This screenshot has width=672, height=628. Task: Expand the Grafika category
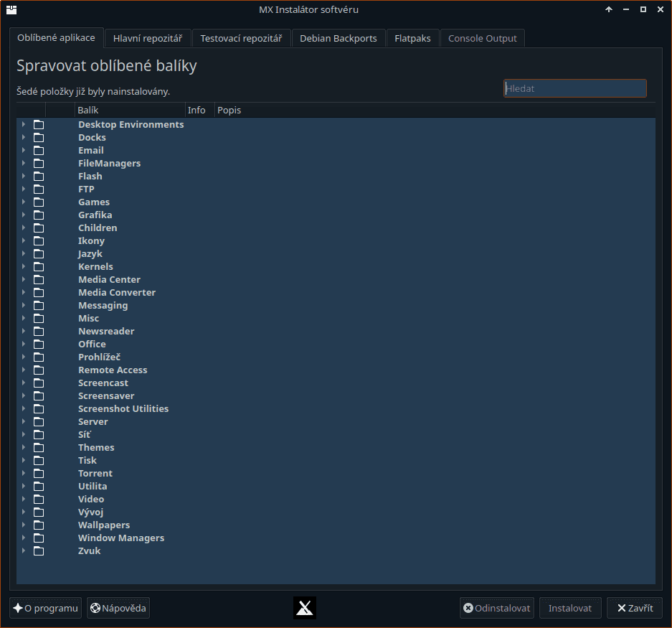click(x=22, y=215)
